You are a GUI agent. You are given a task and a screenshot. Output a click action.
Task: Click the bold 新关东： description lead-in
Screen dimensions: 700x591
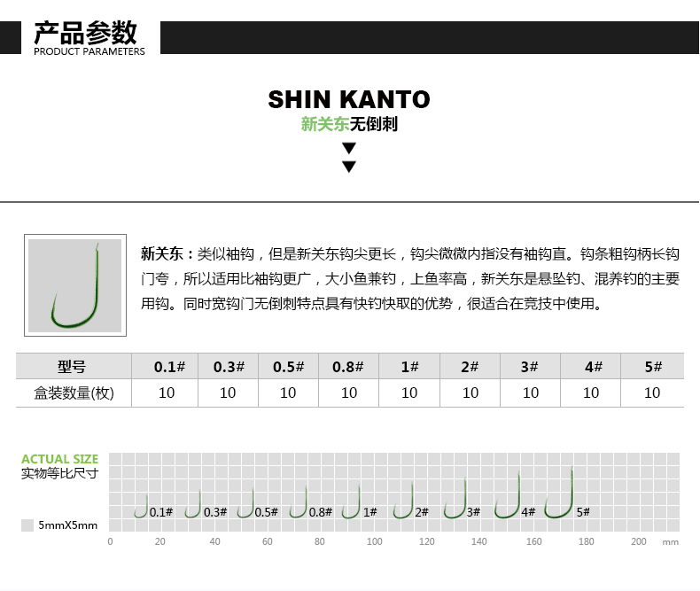click(167, 253)
